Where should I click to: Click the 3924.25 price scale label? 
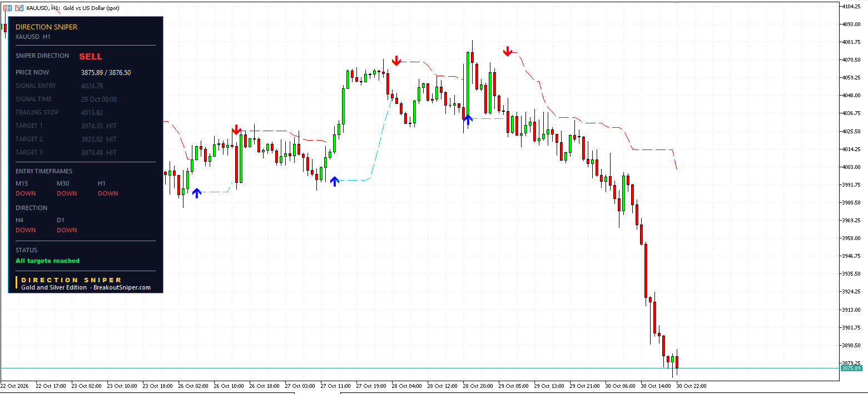[x=852, y=292]
